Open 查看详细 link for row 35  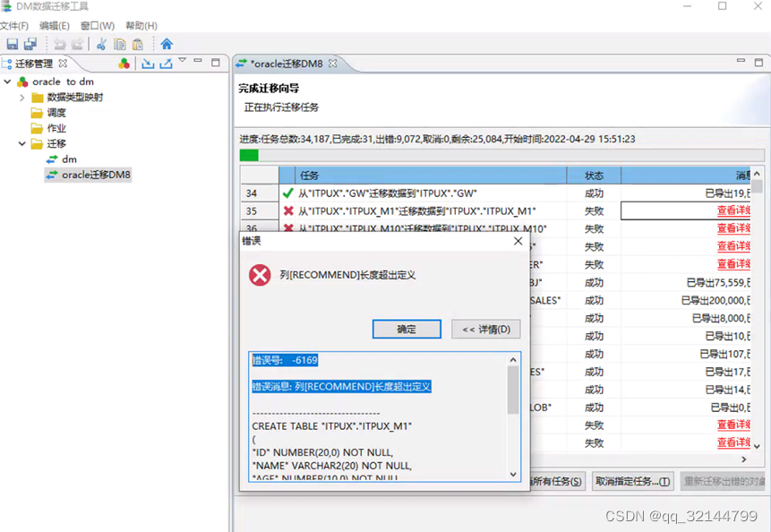tap(733, 210)
